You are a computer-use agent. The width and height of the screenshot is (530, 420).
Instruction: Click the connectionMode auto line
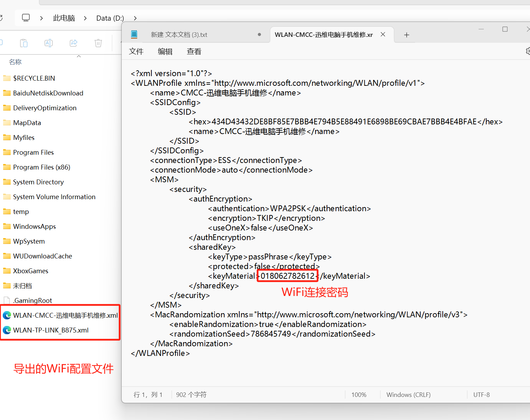[x=231, y=170]
